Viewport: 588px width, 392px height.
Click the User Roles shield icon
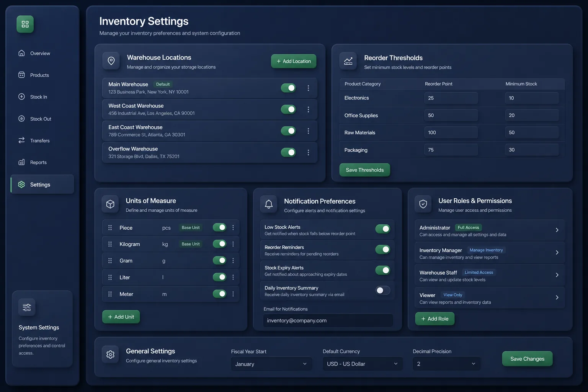(423, 204)
